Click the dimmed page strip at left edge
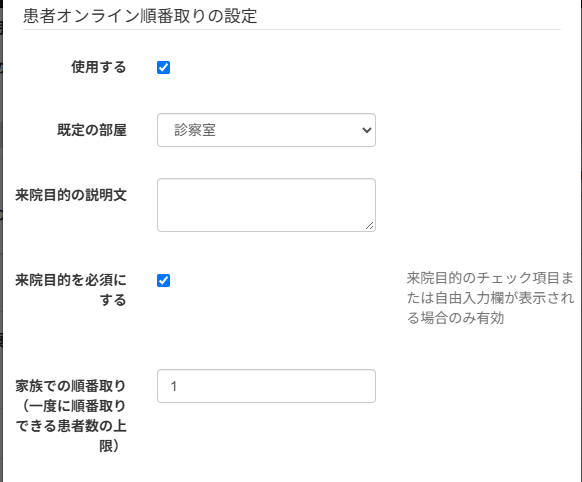The image size is (582, 482). coord(1,241)
